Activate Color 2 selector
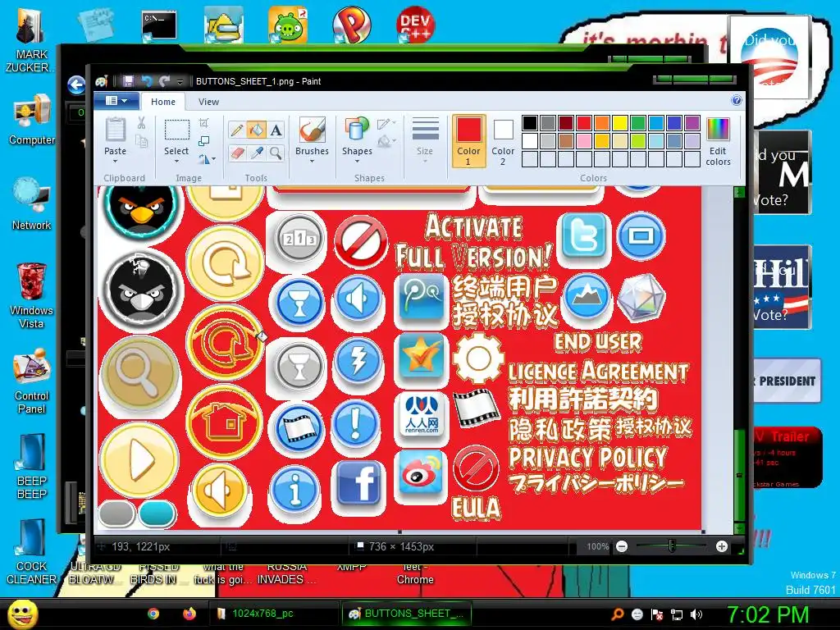This screenshot has height=630, width=840. coord(503,140)
